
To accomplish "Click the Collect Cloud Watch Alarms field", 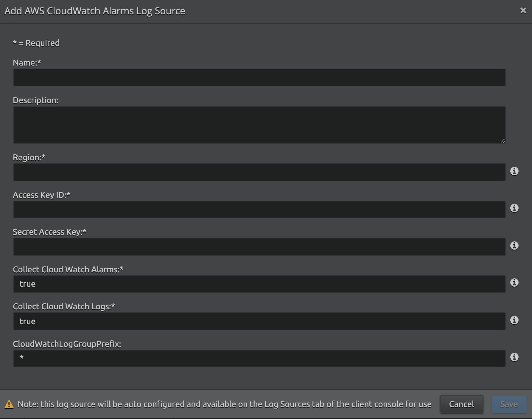I will [x=259, y=284].
